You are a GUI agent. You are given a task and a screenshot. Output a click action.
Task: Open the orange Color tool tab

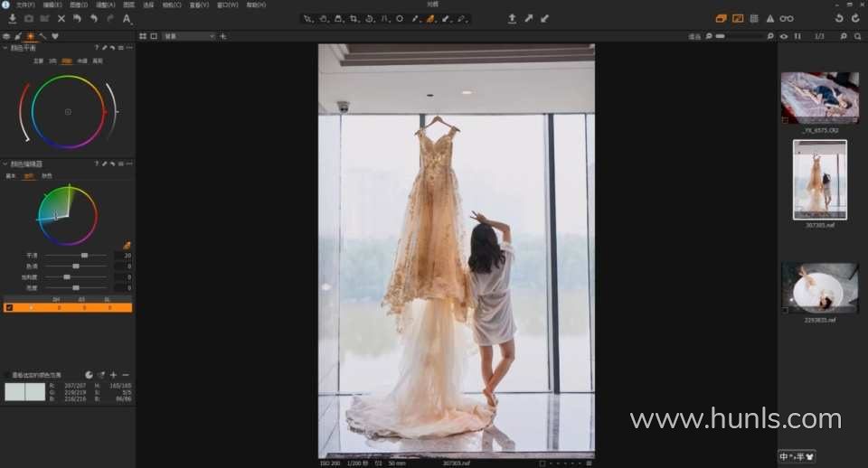pyautogui.click(x=31, y=36)
